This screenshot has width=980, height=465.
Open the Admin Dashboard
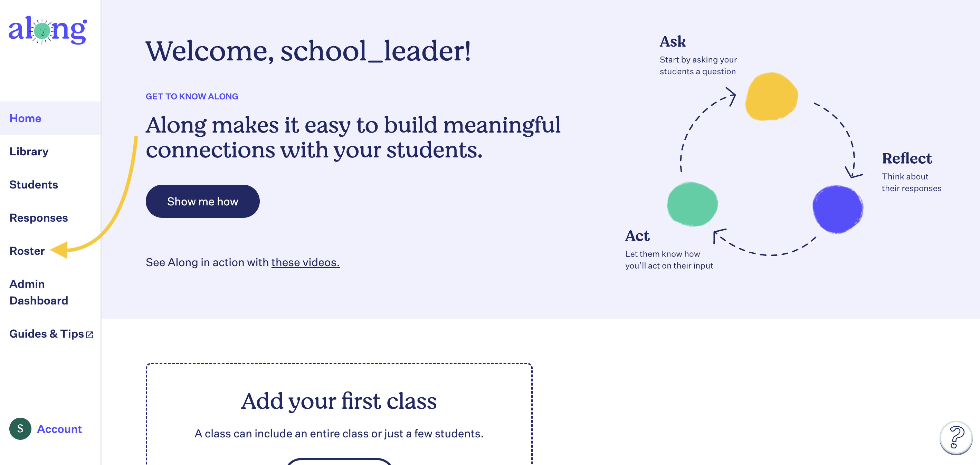point(39,292)
